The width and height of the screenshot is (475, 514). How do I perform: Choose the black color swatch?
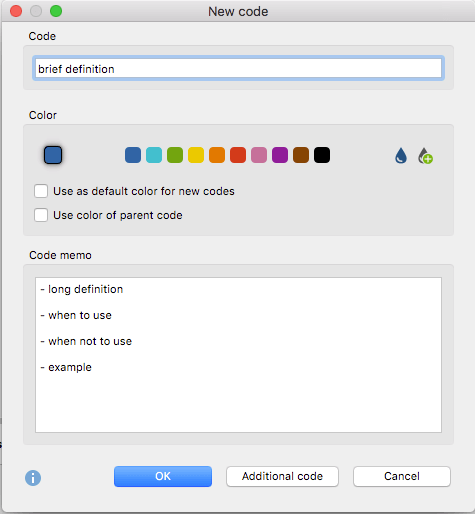(322, 155)
